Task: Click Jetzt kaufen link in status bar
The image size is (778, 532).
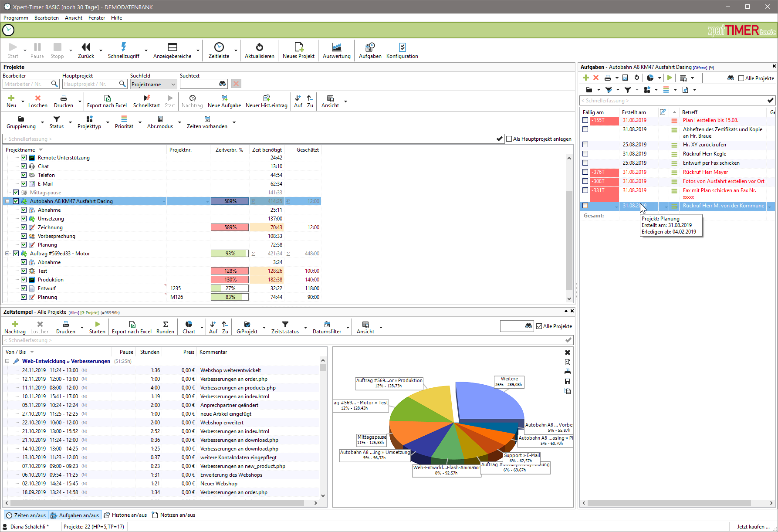Action: 753,527
